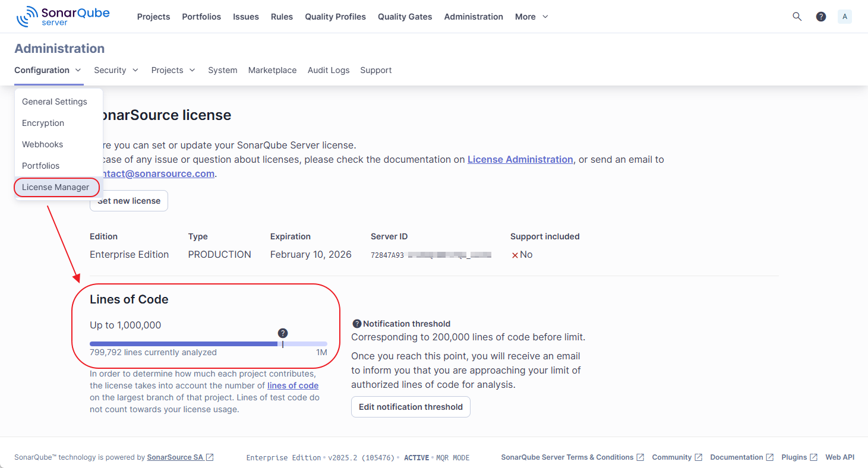The width and height of the screenshot is (868, 468).
Task: Go to Administration in top navigation
Action: [474, 17]
